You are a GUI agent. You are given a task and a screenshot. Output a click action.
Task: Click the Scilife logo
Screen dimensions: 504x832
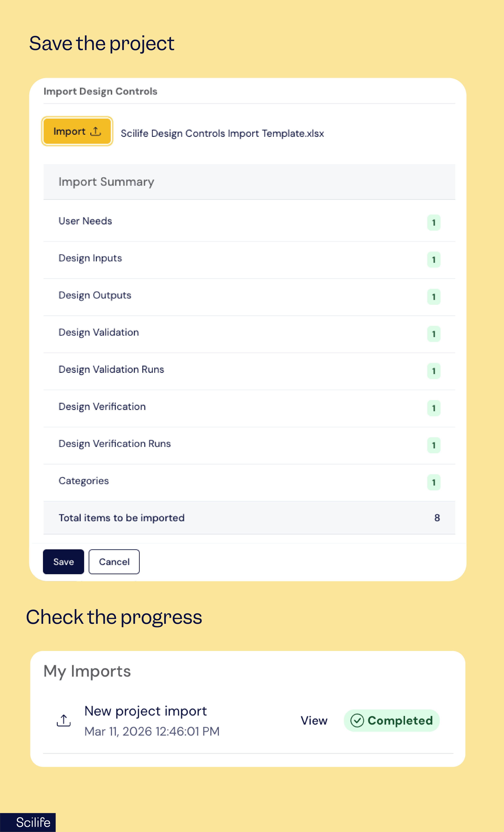[33, 822]
